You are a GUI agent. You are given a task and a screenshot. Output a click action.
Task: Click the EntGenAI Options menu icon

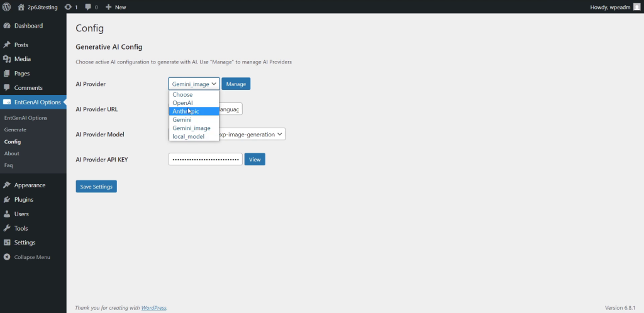click(7, 102)
